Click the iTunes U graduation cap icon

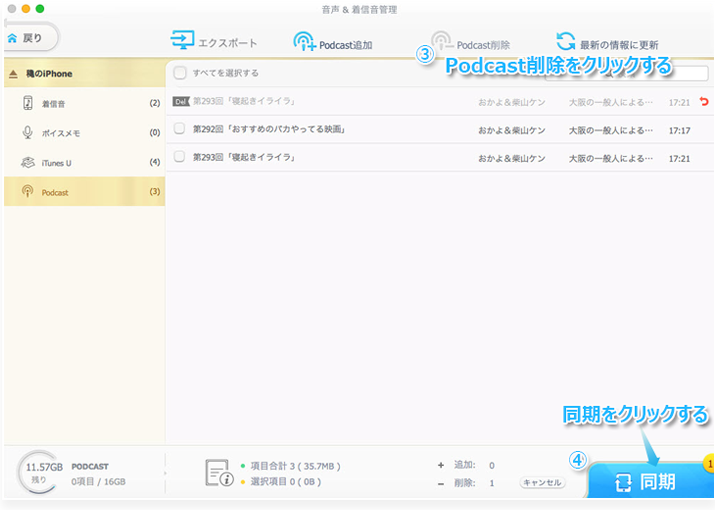point(28,162)
